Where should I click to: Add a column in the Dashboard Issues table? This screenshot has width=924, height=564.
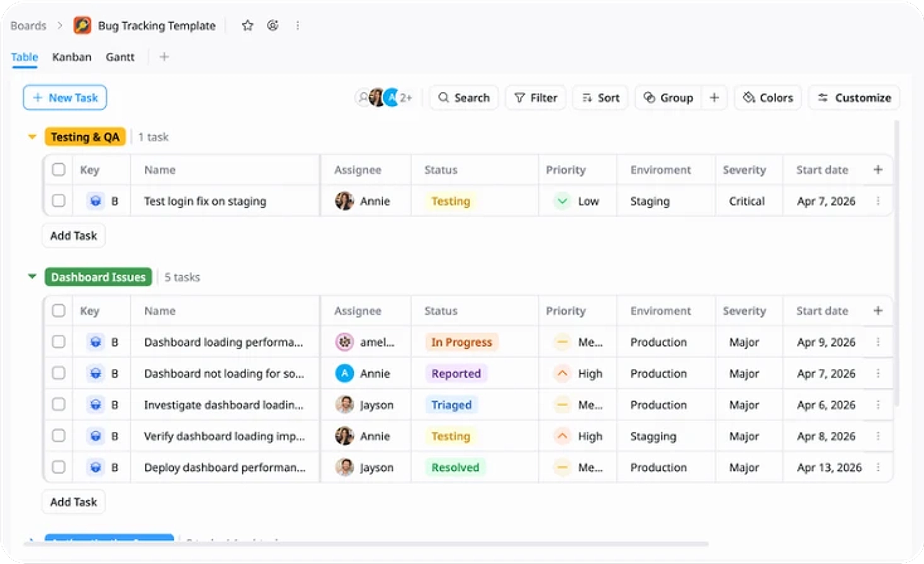pyautogui.click(x=878, y=310)
